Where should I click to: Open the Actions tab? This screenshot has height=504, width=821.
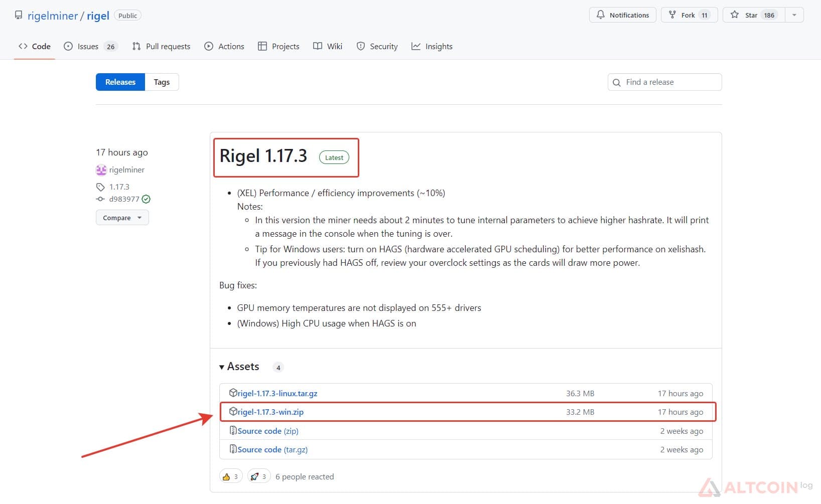tap(224, 46)
